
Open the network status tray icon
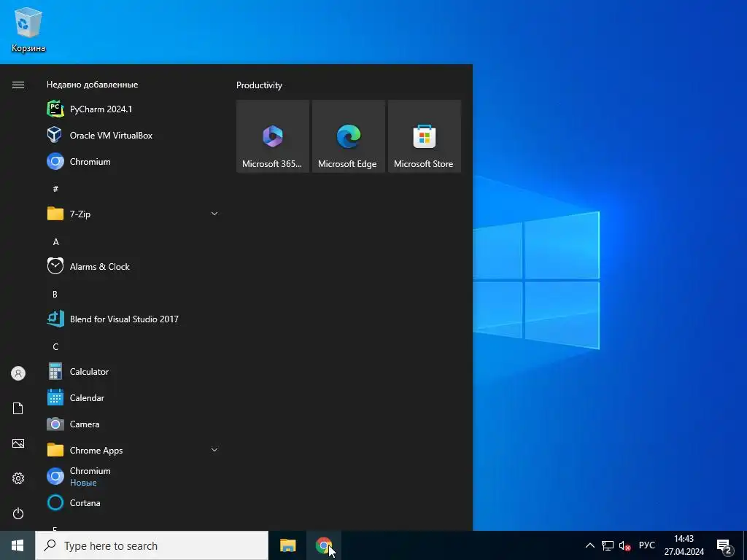[x=608, y=545]
